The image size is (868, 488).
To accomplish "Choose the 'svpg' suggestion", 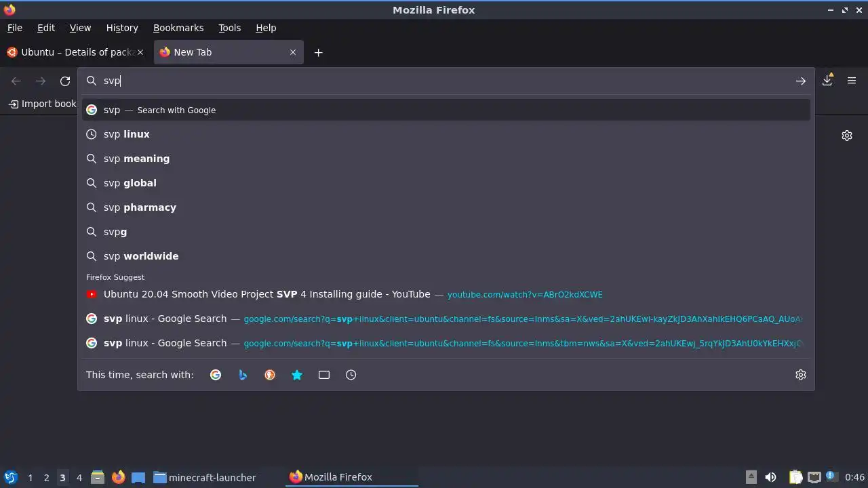I will (446, 232).
